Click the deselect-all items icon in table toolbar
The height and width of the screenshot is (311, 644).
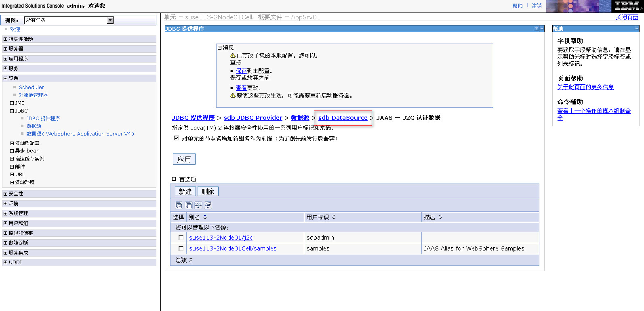(x=189, y=205)
